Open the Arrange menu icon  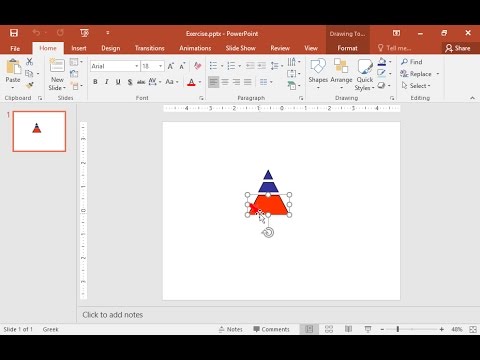(x=341, y=74)
